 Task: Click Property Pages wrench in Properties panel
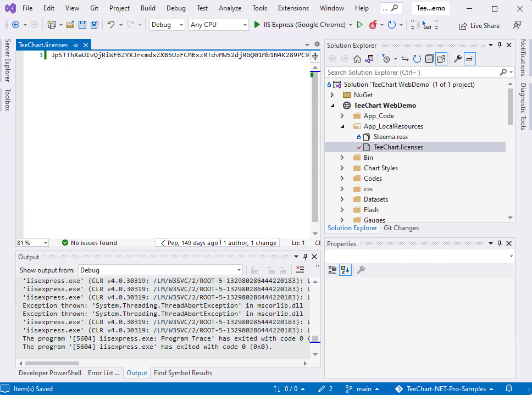(361, 270)
